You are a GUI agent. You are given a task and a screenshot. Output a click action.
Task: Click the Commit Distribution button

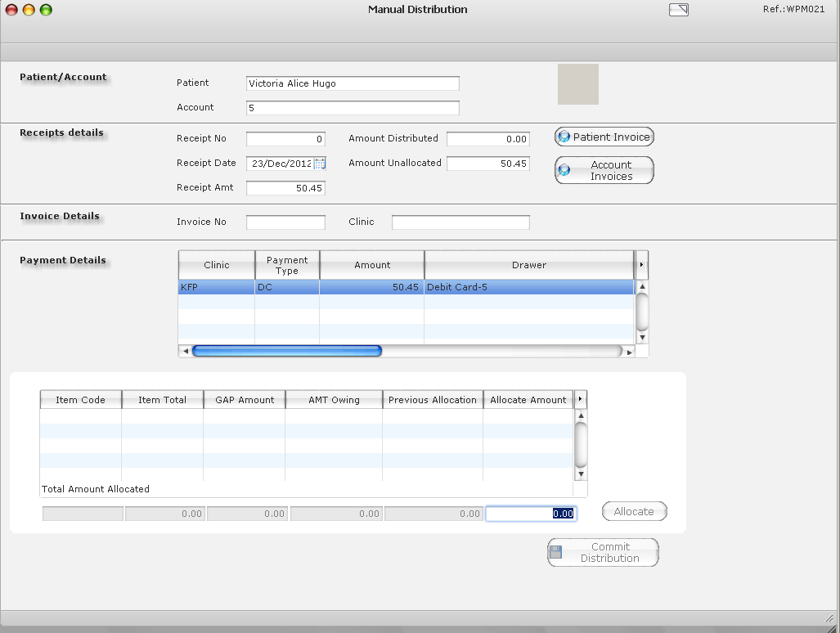[x=604, y=552]
